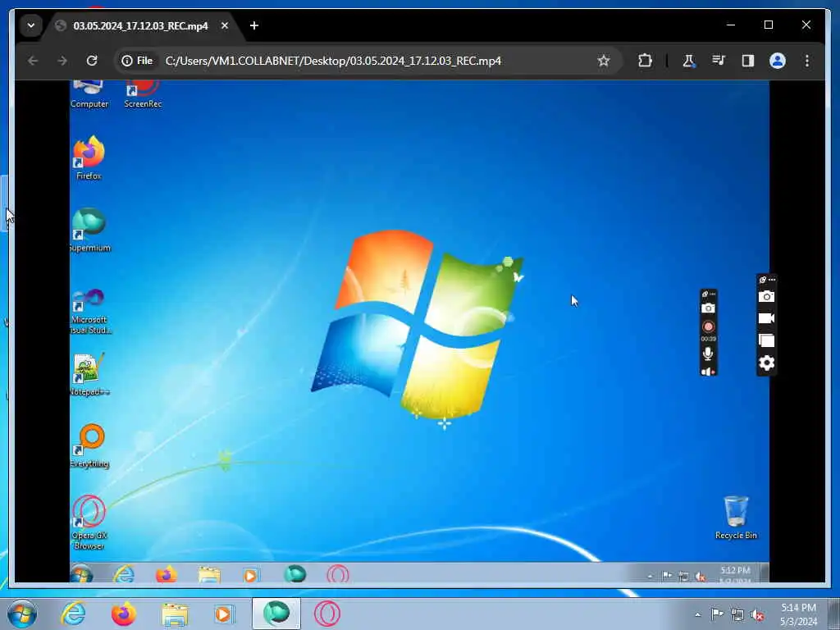The height and width of the screenshot is (630, 840).
Task: Click the recorded red stop-record button in video
Action: (x=708, y=326)
